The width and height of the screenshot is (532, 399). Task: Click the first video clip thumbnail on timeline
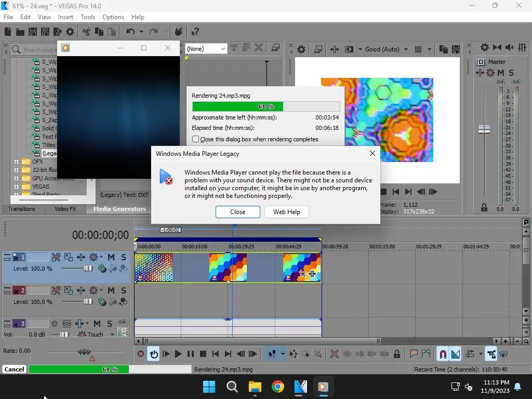tap(154, 268)
